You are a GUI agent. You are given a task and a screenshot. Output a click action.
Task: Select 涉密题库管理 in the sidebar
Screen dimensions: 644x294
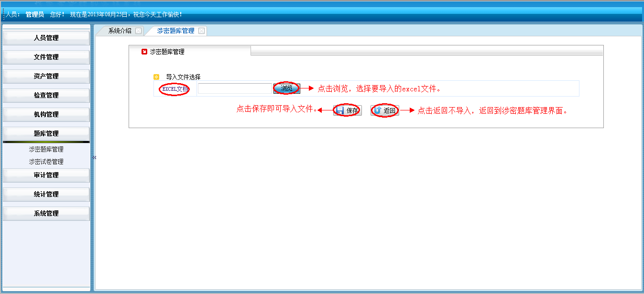(46, 149)
